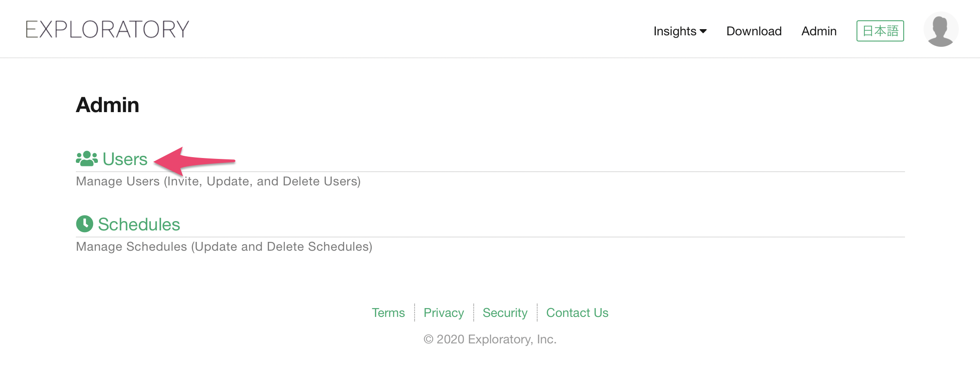Click the Admin page heading
The width and height of the screenshot is (980, 369).
click(x=108, y=105)
